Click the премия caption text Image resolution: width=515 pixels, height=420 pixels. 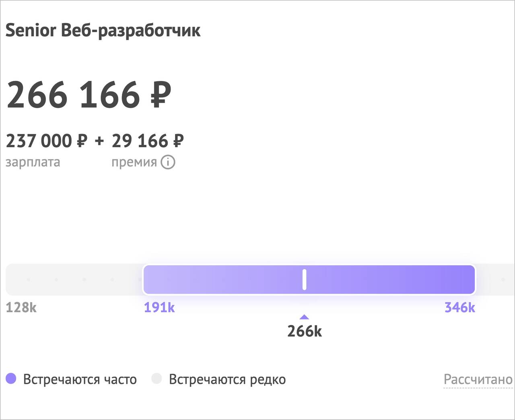tap(134, 163)
